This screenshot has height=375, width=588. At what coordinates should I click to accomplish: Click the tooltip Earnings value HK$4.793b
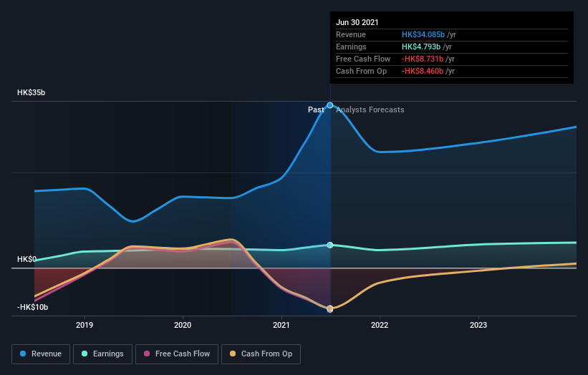(420, 47)
